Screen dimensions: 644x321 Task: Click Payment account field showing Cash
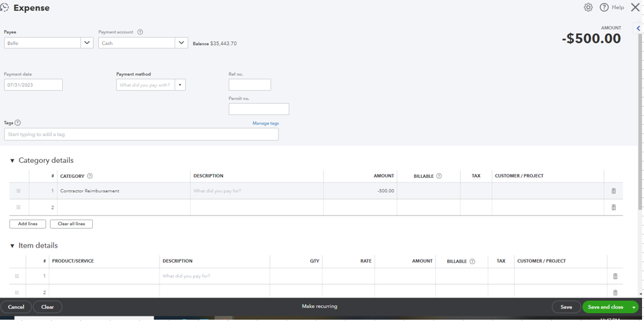[x=137, y=42]
